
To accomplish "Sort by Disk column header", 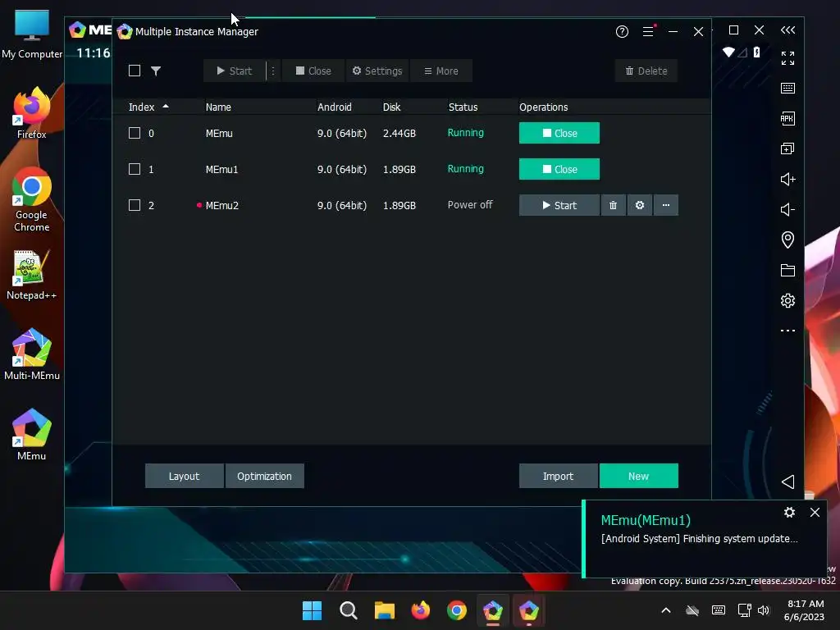I will pyautogui.click(x=391, y=107).
